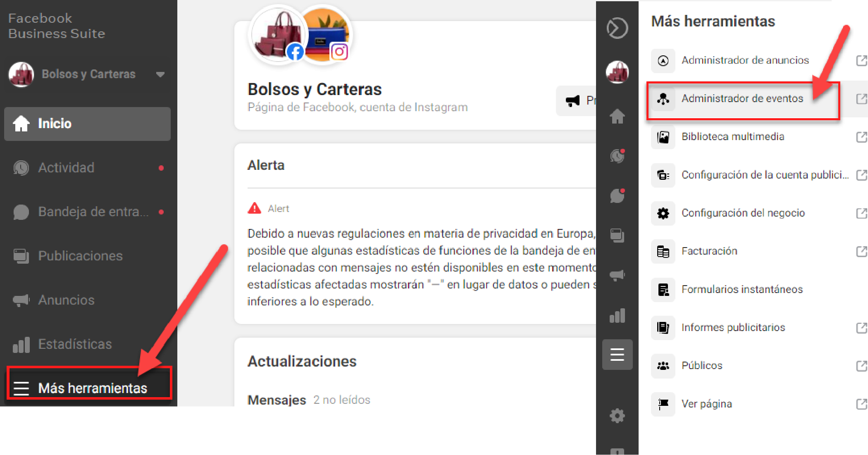Open Actividad section
This screenshot has height=455, width=868.
pos(66,168)
